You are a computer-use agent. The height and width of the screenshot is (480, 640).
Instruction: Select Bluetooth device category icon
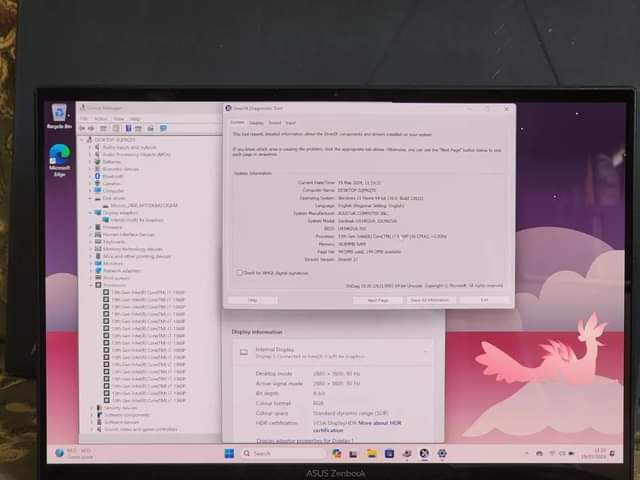click(x=98, y=176)
